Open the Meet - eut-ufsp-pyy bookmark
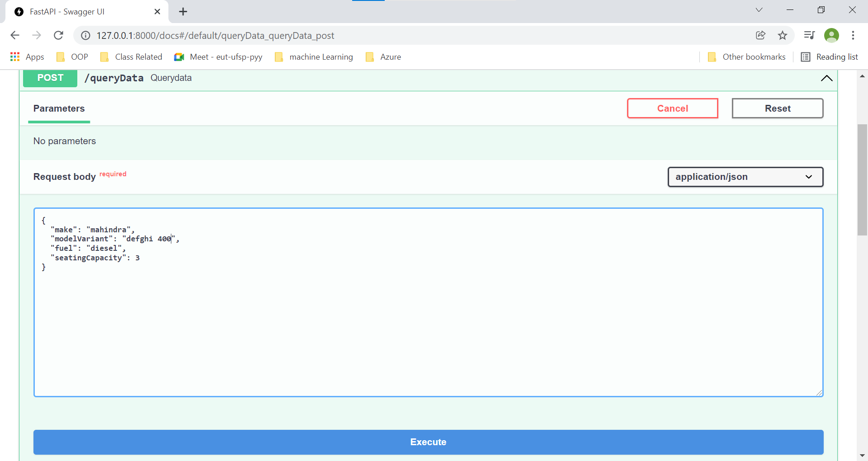The height and width of the screenshot is (461, 868). tap(218, 57)
